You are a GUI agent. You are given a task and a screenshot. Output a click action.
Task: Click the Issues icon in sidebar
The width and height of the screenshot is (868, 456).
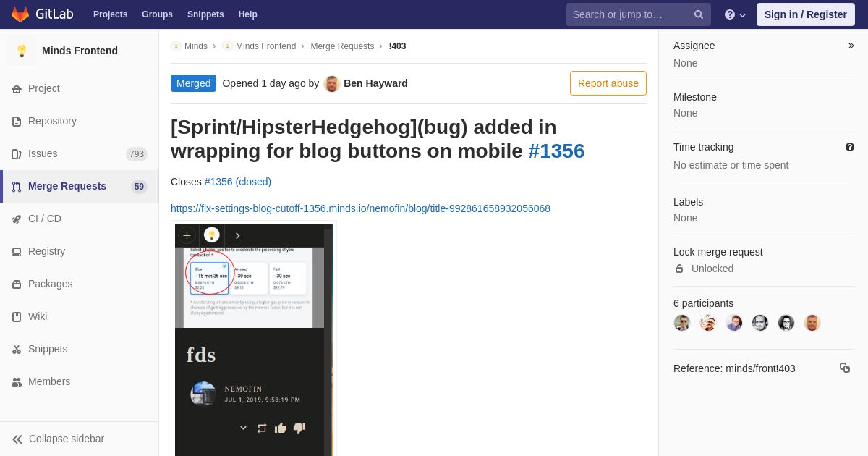17,154
